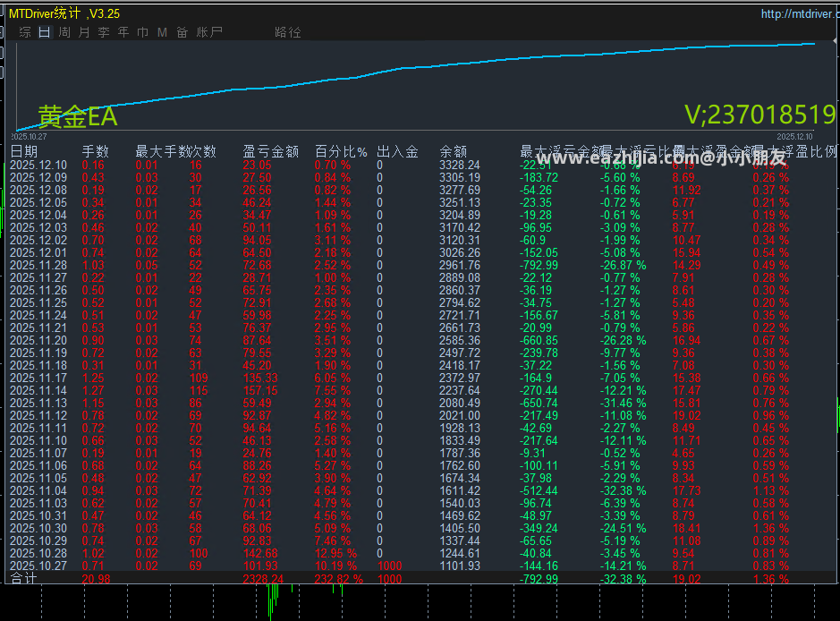Click the 日期 column header
840x621 pixels.
(24, 151)
